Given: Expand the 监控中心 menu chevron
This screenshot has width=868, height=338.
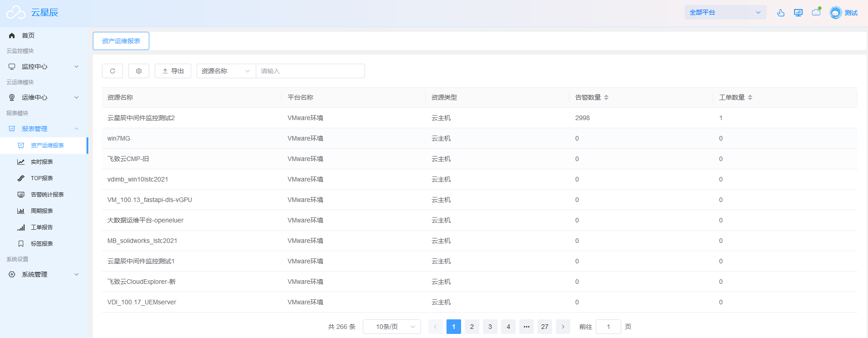Looking at the screenshot, I should pyautogui.click(x=76, y=66).
